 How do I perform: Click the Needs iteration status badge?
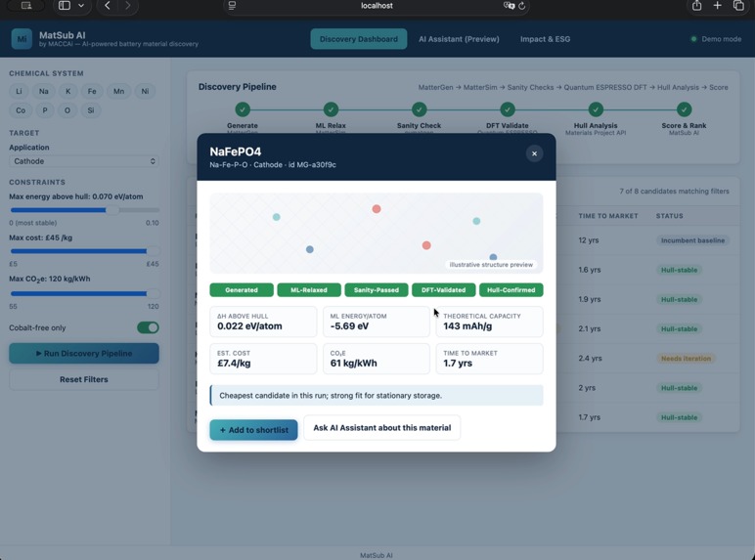click(686, 359)
